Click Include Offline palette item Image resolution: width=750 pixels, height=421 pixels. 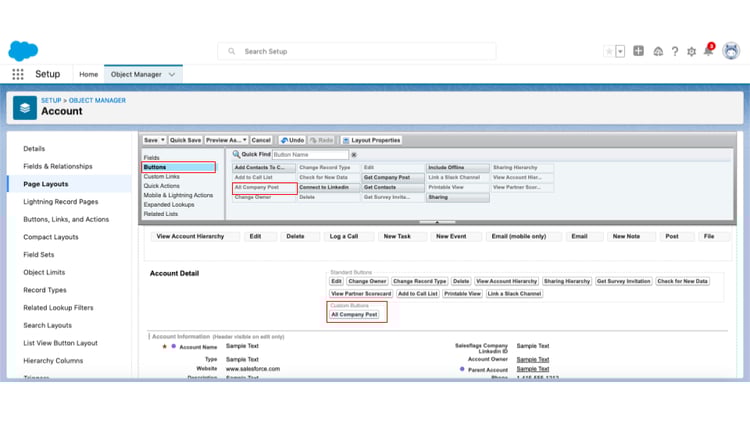(x=458, y=167)
